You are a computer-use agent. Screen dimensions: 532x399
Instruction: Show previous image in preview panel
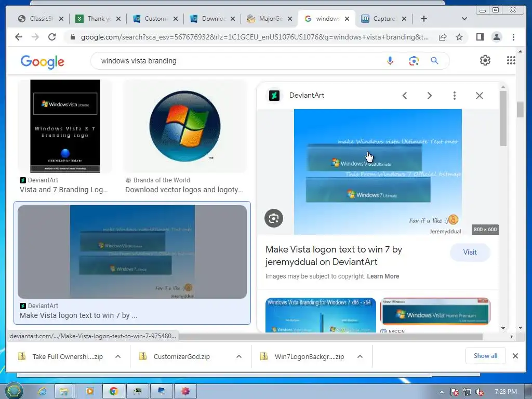click(x=405, y=96)
